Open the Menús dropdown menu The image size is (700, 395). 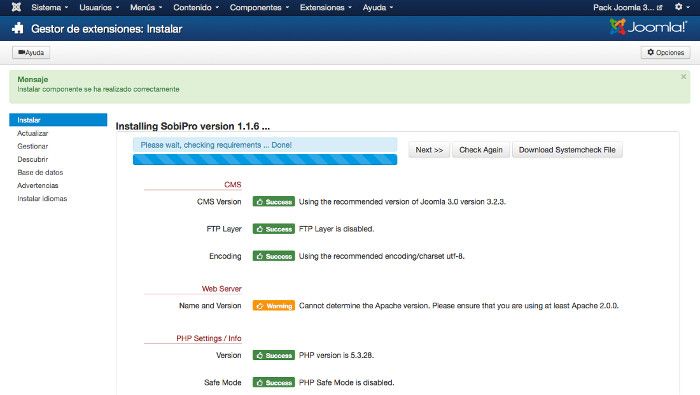[x=146, y=8]
